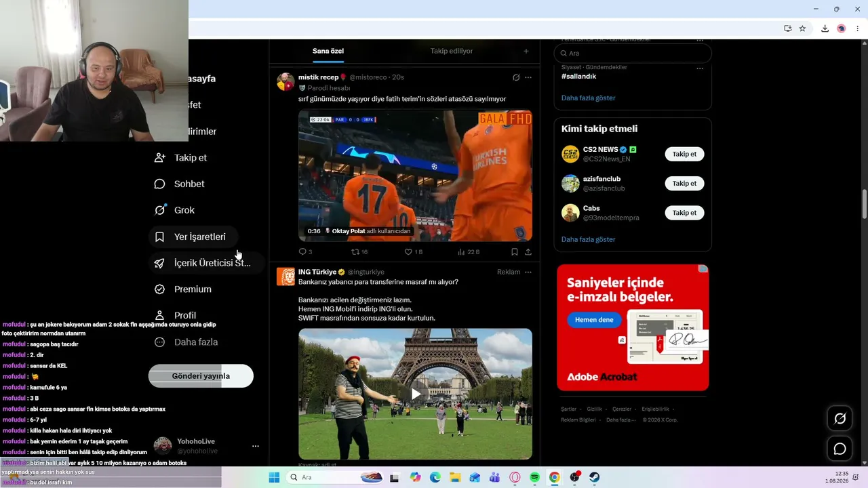Open more options on mistik recep post
Viewport: 868px width, 488px height.
pyautogui.click(x=528, y=77)
